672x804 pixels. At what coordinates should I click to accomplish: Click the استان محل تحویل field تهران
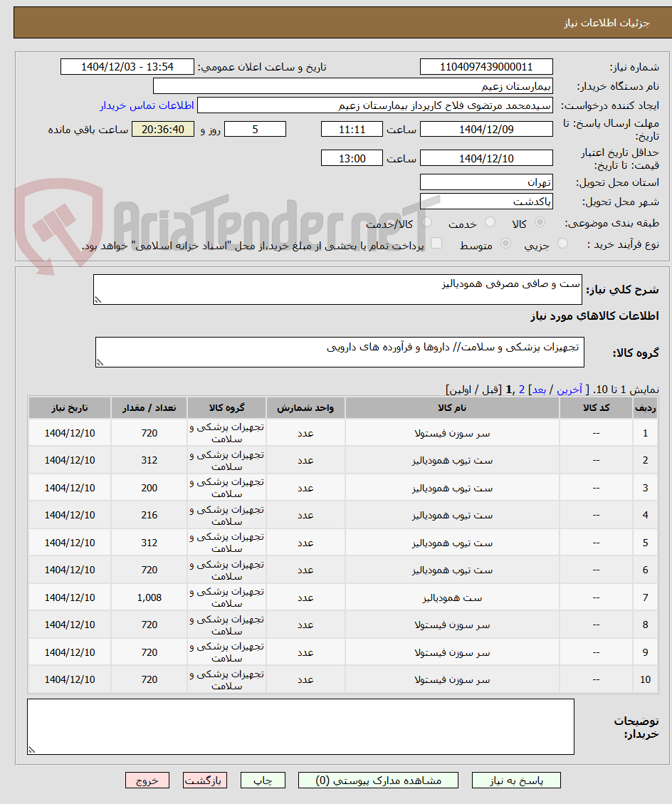[486, 182]
